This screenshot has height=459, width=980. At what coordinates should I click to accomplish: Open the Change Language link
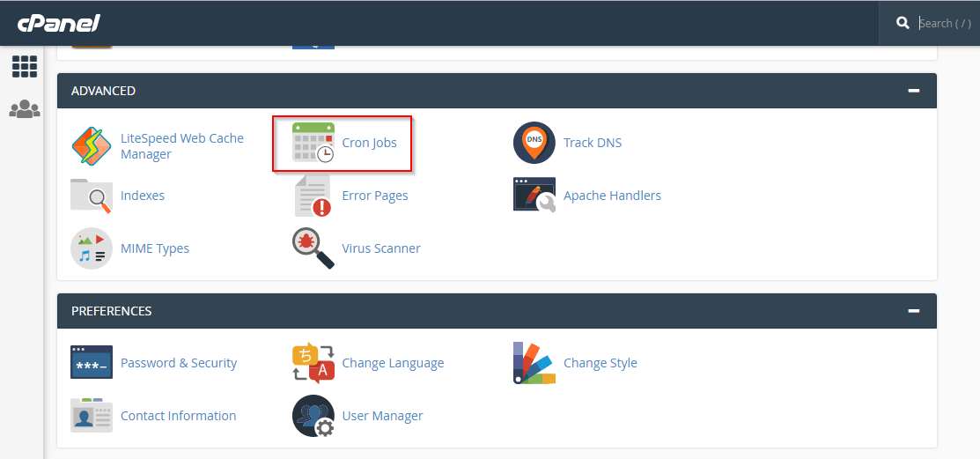tap(393, 363)
